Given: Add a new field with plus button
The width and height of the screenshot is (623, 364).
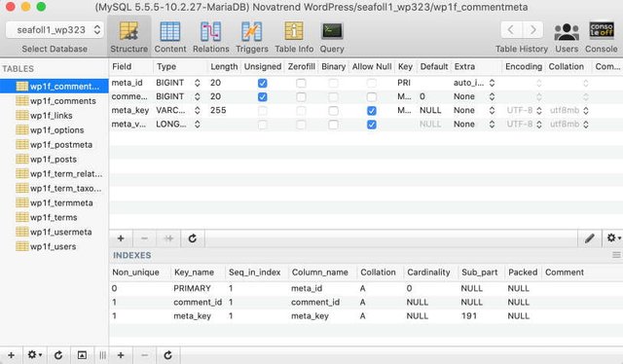Looking at the screenshot, I should point(121,238).
